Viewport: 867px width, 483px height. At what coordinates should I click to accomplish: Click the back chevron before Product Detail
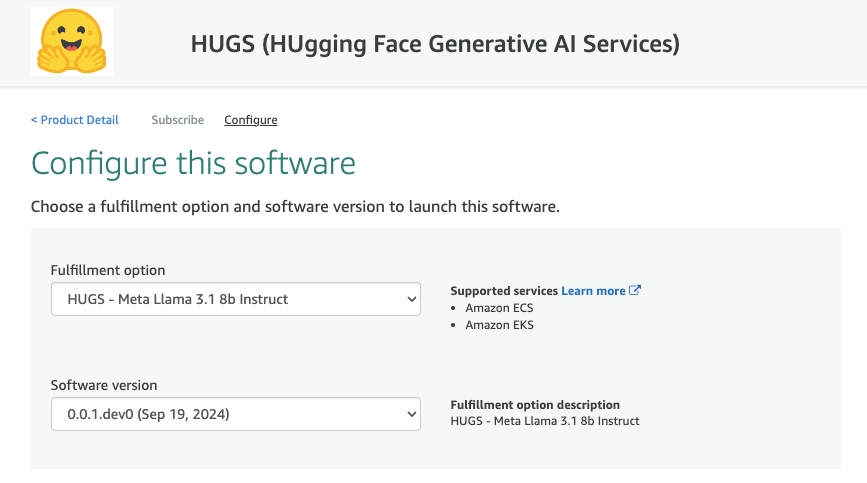pos(34,120)
